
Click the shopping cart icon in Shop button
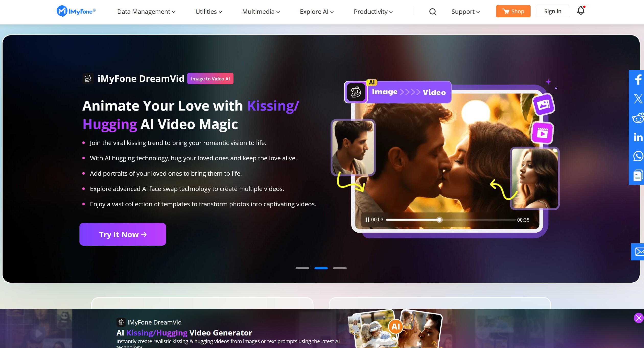506,11
